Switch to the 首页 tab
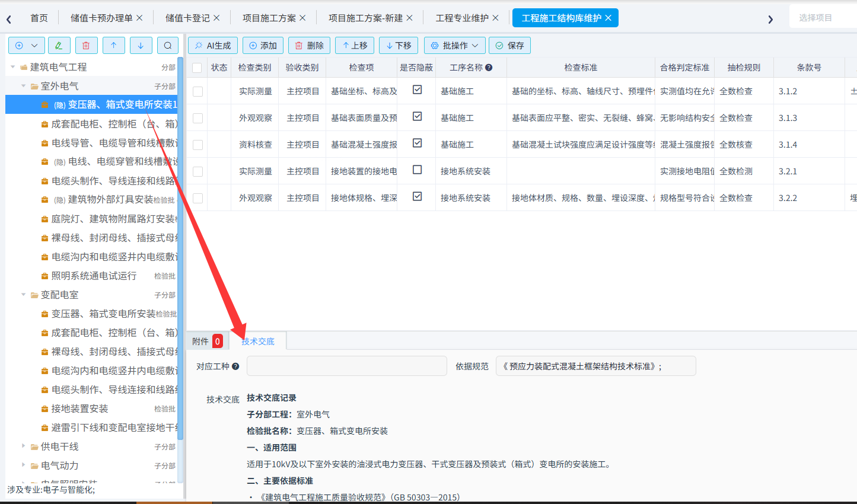The height and width of the screenshot is (504, 857). click(x=39, y=18)
